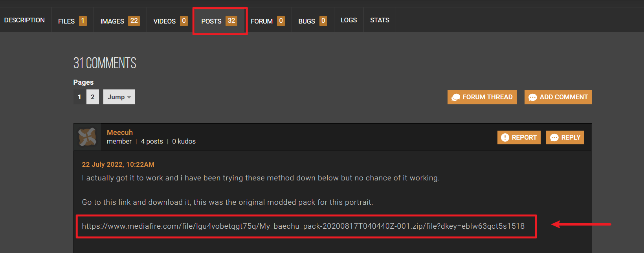Open the Jump page dropdown

119,97
